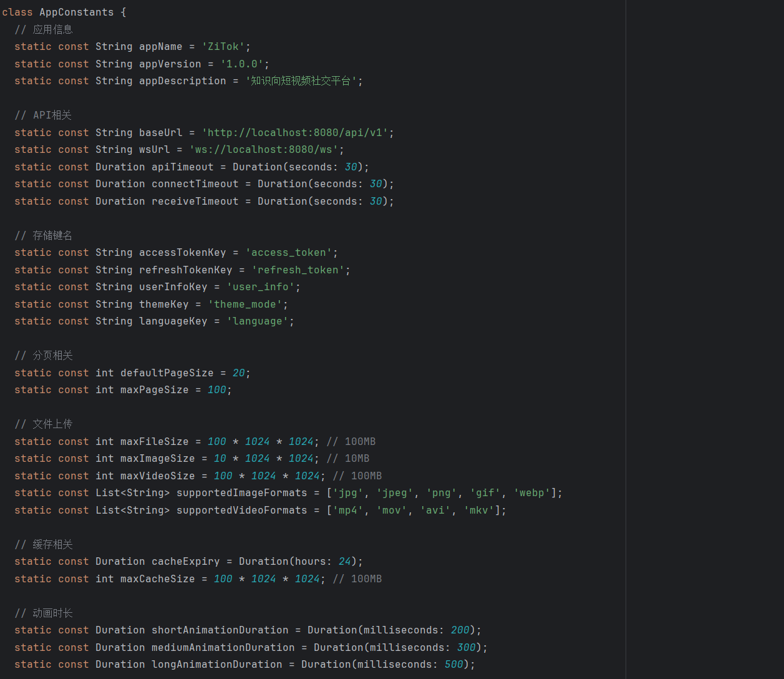
Task: Click the maxPageSize value 100
Action: tap(217, 390)
